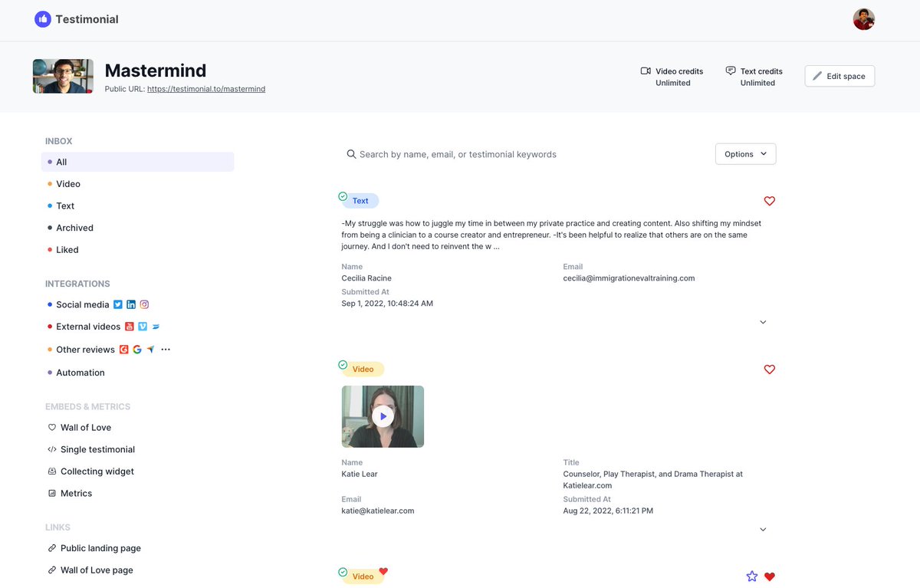Open the YouTube external videos integration
The height and width of the screenshot is (588, 920).
(130, 327)
